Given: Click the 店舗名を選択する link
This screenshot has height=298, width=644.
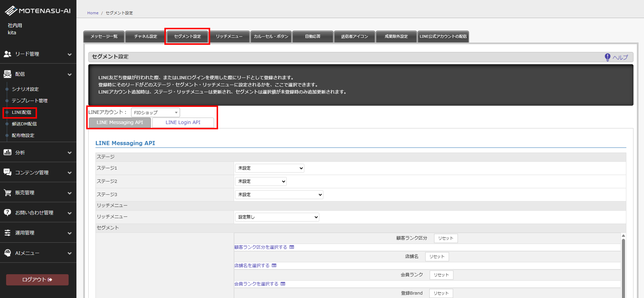Looking at the screenshot, I should pos(252,265).
